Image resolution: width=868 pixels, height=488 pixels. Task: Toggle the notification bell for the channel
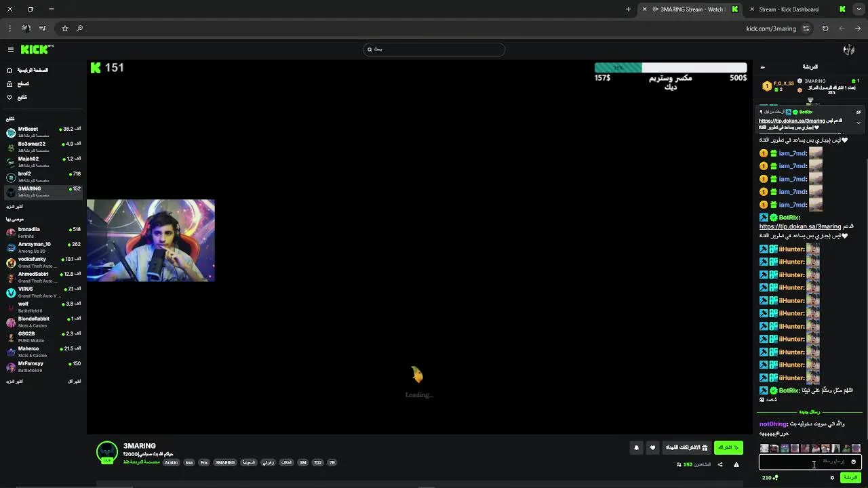click(636, 447)
